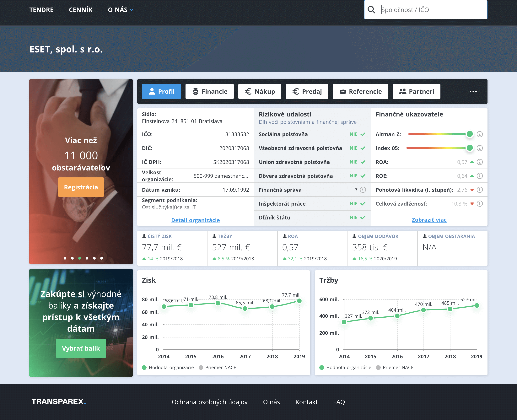517x420 pixels.
Task: Switch to the Nákup tab
Action: click(260, 91)
